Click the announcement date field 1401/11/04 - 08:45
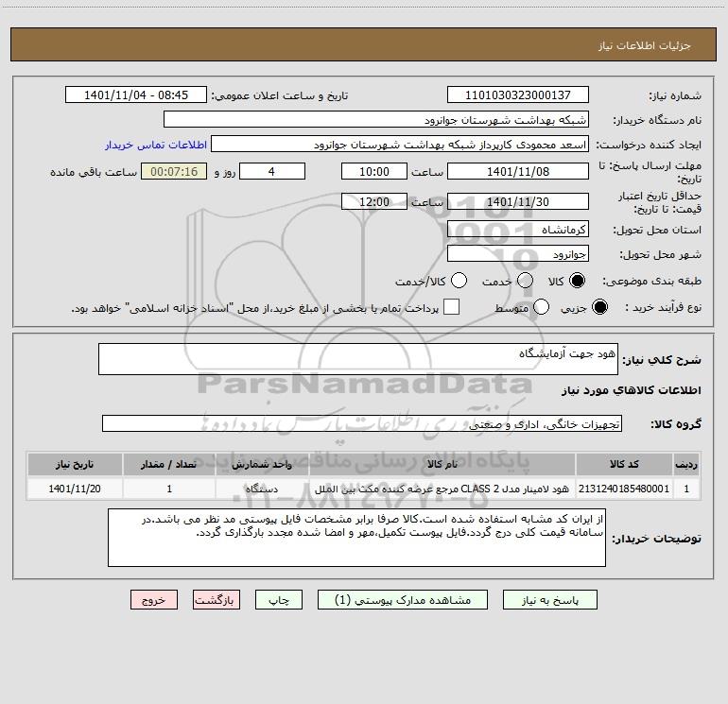 pos(136,95)
